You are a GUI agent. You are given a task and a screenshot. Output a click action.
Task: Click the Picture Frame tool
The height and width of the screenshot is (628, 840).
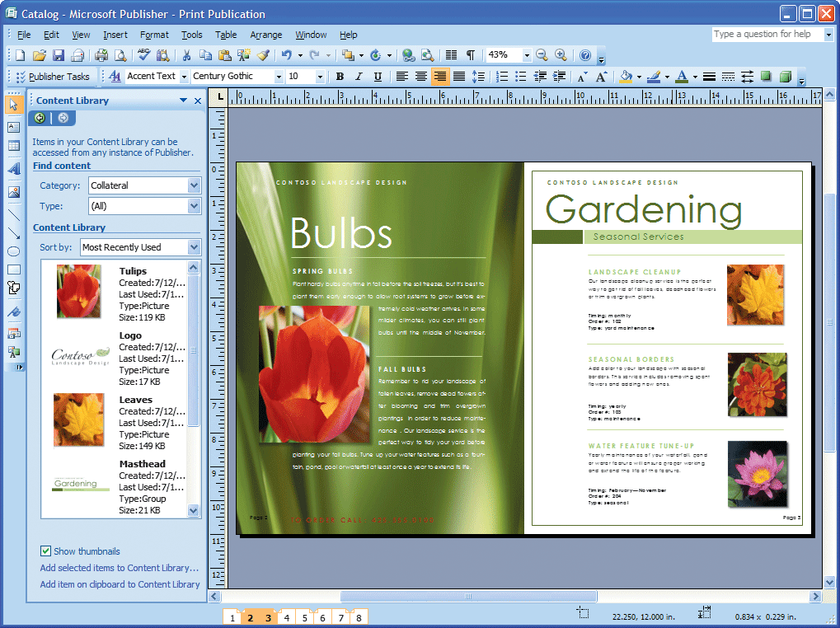[13, 192]
